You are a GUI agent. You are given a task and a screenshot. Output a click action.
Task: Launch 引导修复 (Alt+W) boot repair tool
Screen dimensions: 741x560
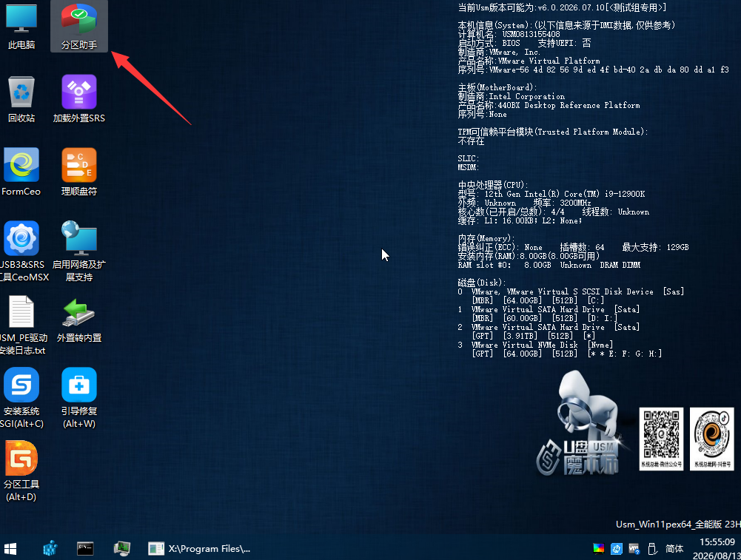(79, 398)
